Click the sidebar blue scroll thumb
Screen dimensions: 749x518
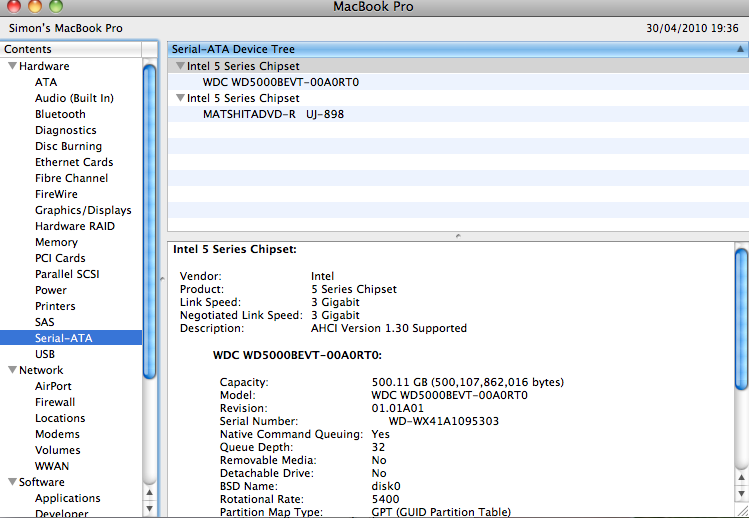pyautogui.click(x=150, y=221)
